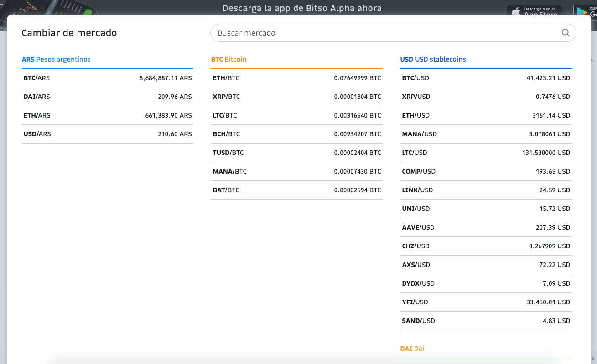Click the ARS Pesos argentinos heading
This screenshot has width=597, height=364.
(56, 59)
